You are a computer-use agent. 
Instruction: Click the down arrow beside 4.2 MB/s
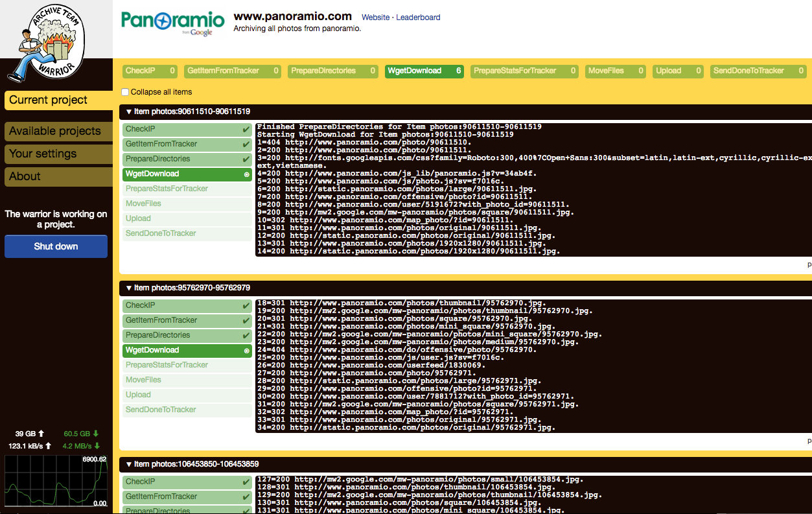(x=97, y=446)
